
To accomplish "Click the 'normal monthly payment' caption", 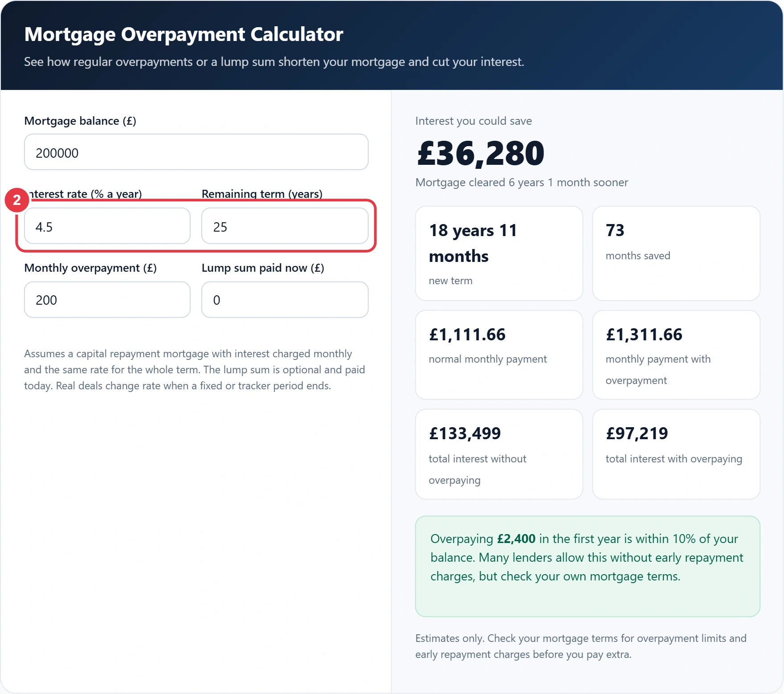I will (488, 359).
